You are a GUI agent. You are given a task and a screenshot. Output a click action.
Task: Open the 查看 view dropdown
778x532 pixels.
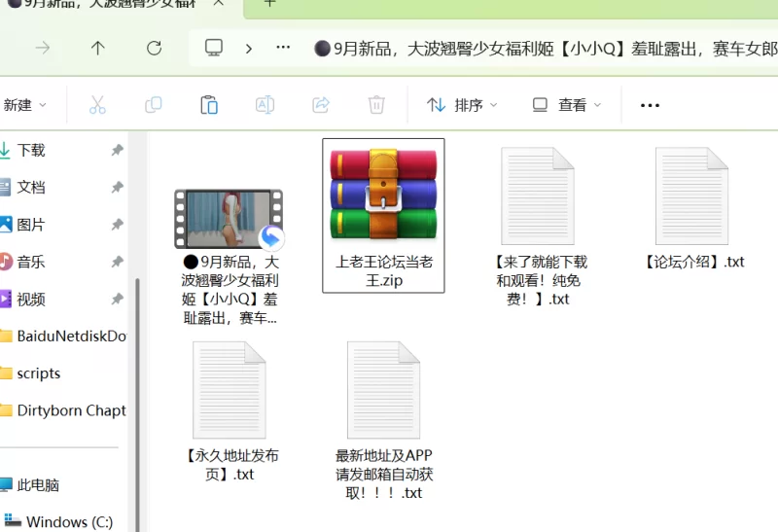click(567, 105)
